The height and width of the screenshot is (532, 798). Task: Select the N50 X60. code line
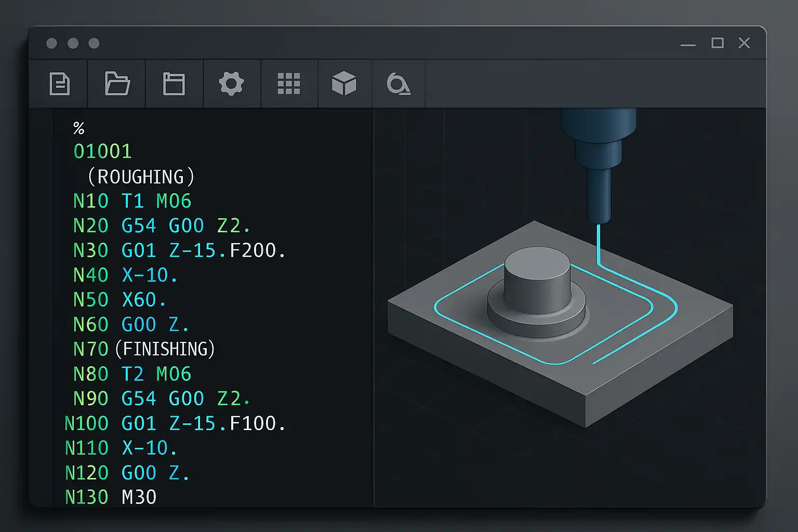[x=119, y=300]
